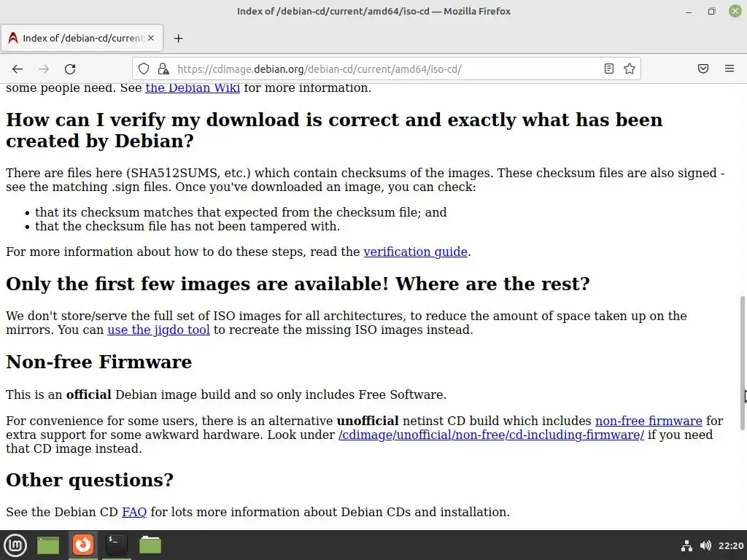Click bullet 'checksum file has not been tampered'
This screenshot has height=560, width=747.
(x=187, y=226)
